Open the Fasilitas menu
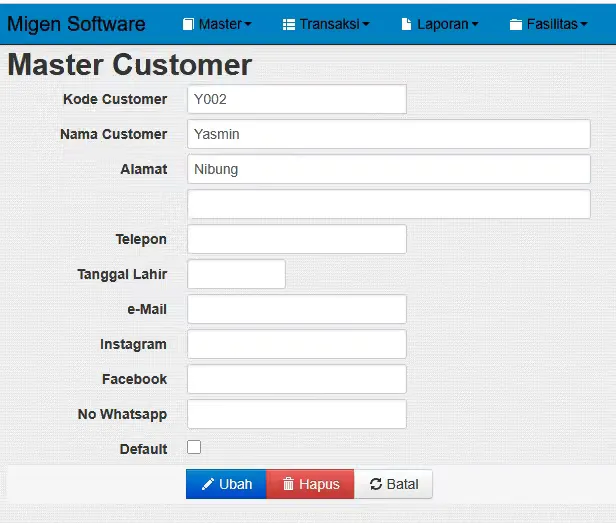 [x=548, y=24]
